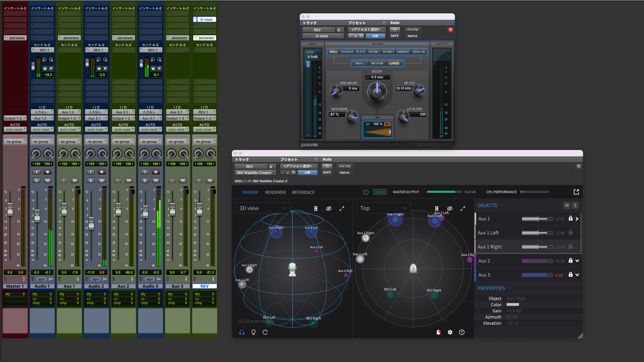Switch to the REFERENCE tab
This screenshot has width=644, height=362.
[x=303, y=192]
